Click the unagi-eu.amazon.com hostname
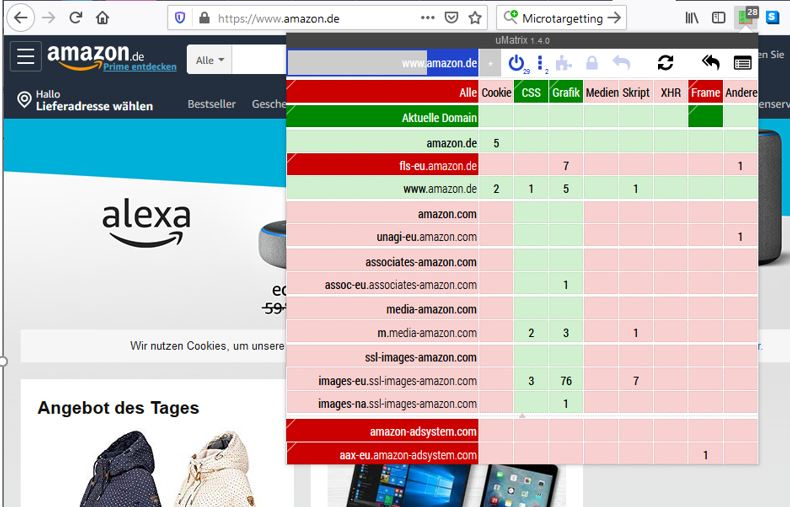 [426, 237]
